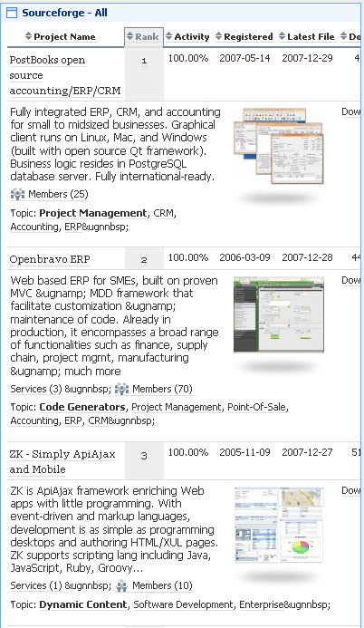
Task: Open PostBooks Accounting topic link
Action: coord(34,227)
